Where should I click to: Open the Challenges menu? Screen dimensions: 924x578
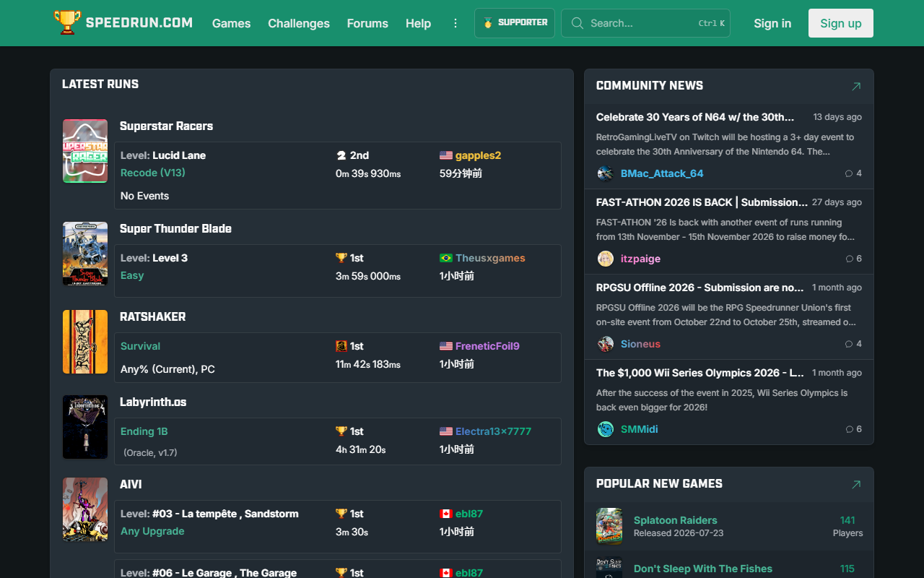[x=299, y=23]
